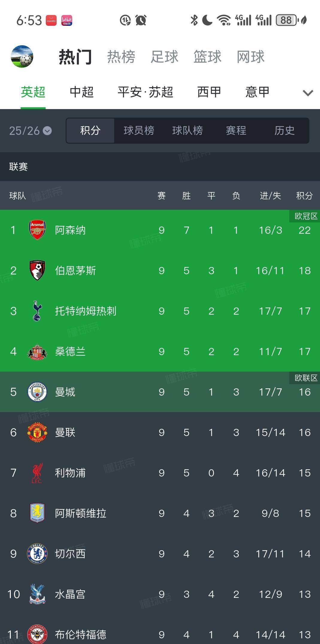
Task: Tap the Tottenham Hotspur crest
Action: (37, 311)
